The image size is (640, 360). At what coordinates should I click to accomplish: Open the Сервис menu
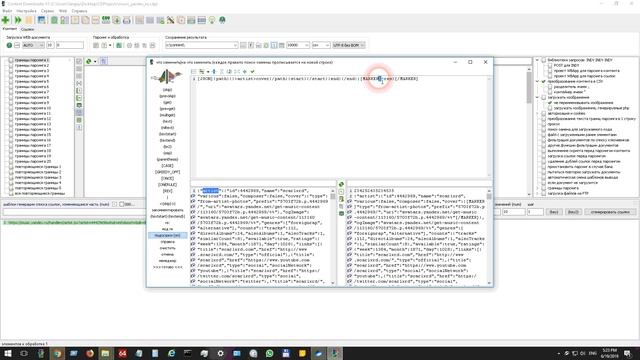click(x=47, y=11)
